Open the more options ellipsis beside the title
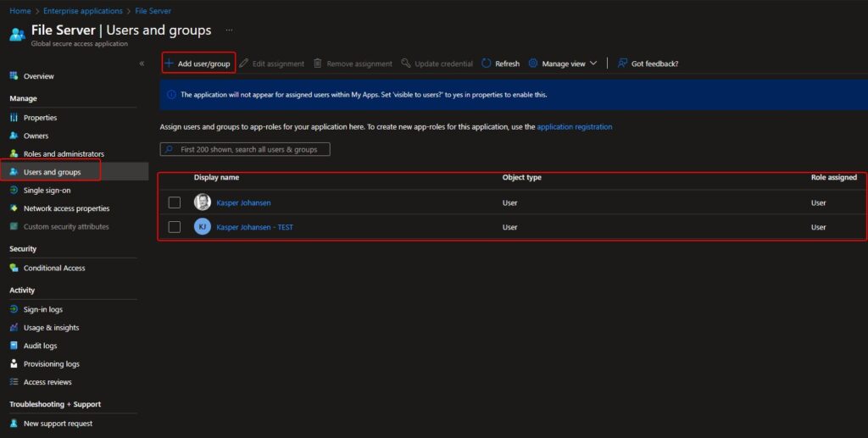 pos(229,30)
